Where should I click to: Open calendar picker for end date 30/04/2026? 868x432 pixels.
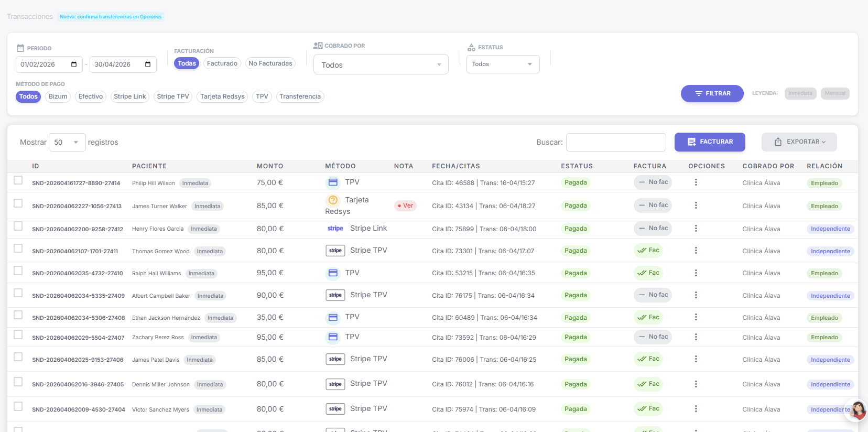click(x=148, y=64)
